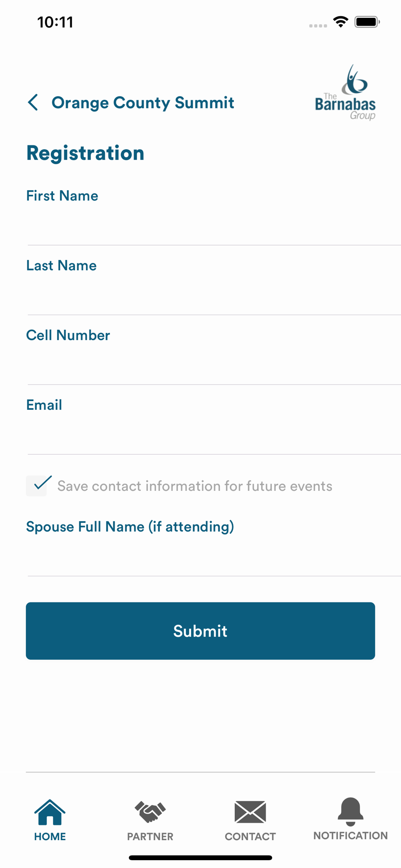Screen dimensions: 401x868
Task: Select the NOTIFICATION tab label
Action: [351, 835]
